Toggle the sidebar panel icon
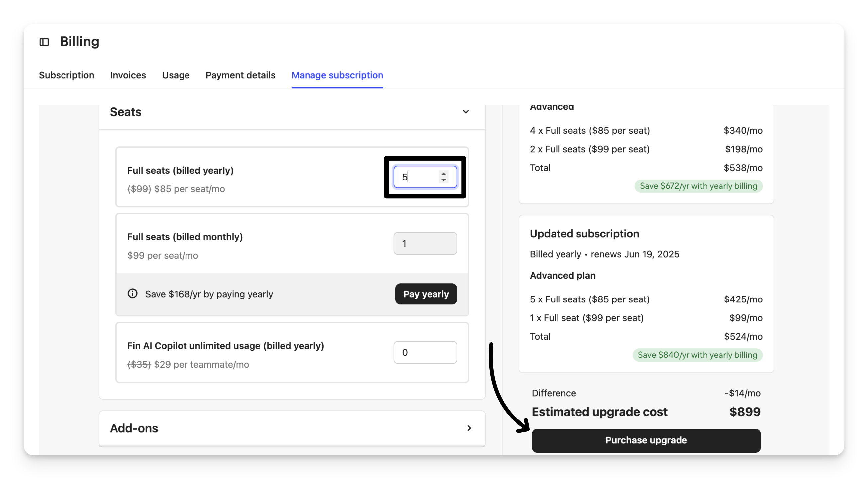 [44, 42]
